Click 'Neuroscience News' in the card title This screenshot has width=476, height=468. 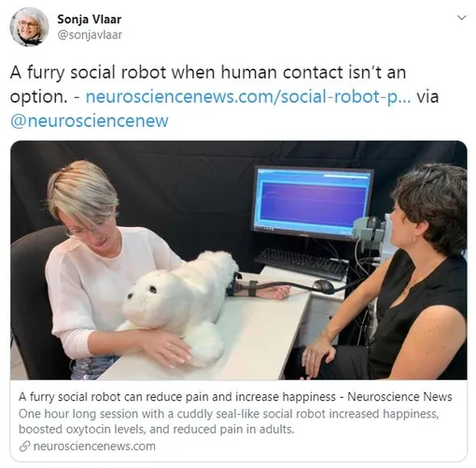coord(399,397)
